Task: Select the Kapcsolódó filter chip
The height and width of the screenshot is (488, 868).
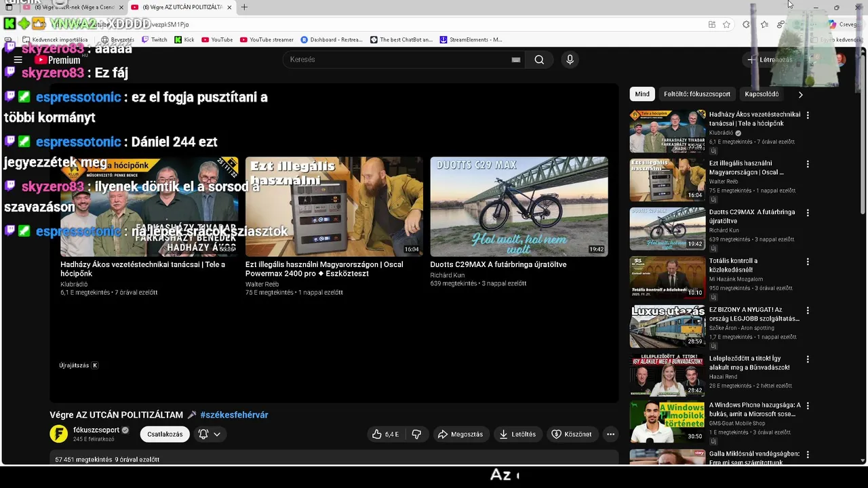Action: pos(762,94)
